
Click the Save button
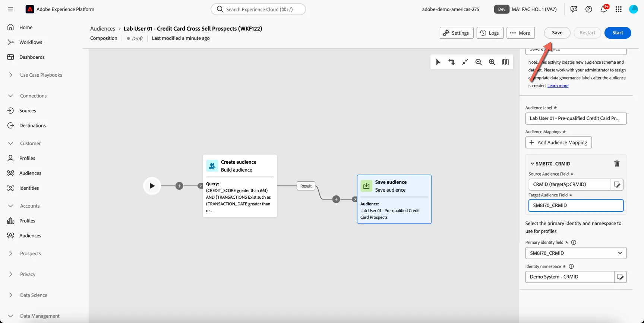pos(557,33)
